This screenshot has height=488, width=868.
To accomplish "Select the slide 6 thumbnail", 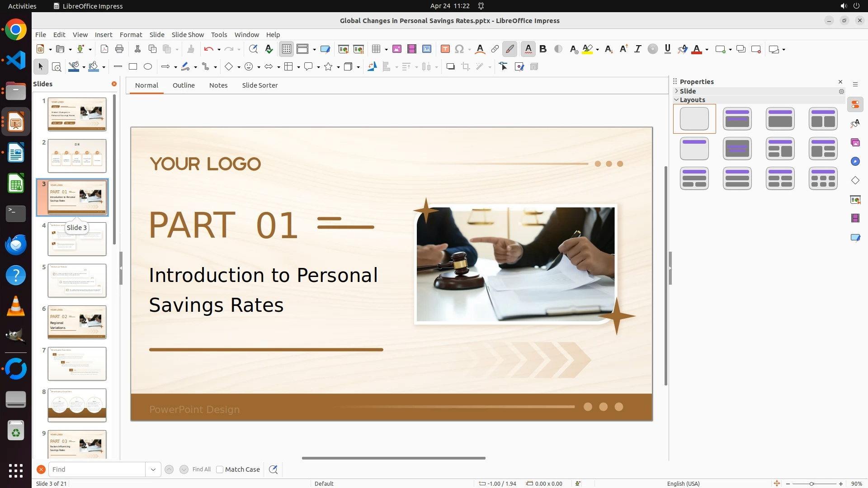I will (77, 322).
